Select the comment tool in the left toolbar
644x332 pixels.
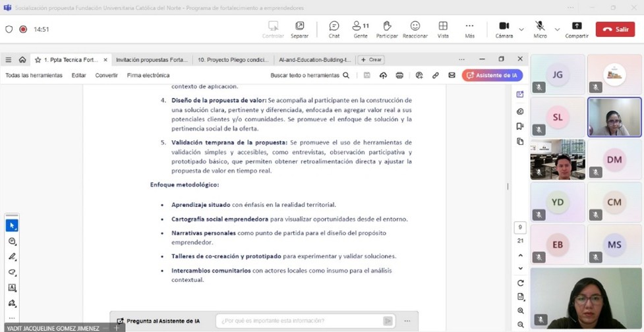[x=12, y=241]
